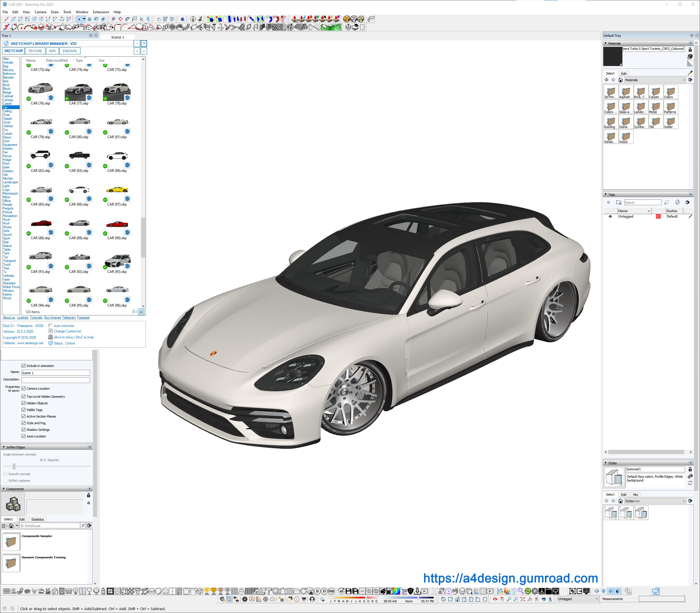Open the Extensions menu
Image resolution: width=700 pixels, height=613 pixels.
pos(100,12)
